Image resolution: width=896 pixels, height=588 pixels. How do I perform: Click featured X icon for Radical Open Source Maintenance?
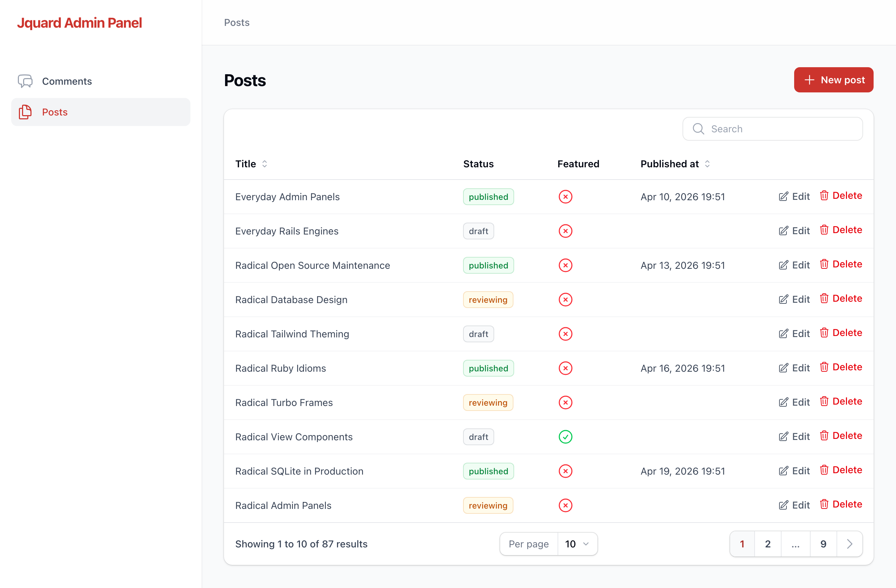(566, 265)
